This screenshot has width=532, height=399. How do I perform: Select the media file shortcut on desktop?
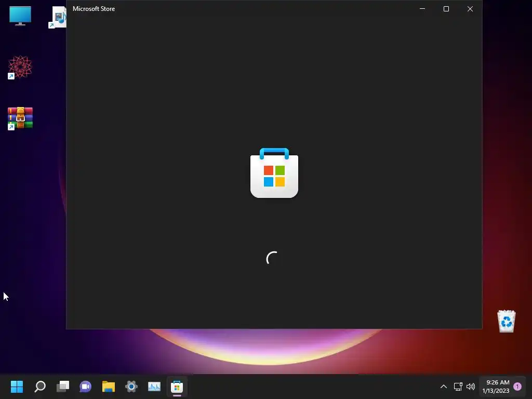(x=57, y=17)
